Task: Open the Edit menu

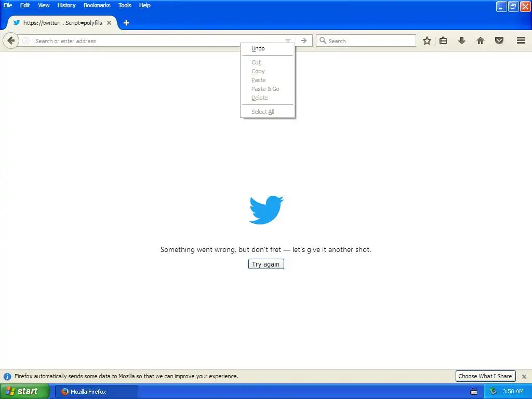Action: tap(25, 5)
